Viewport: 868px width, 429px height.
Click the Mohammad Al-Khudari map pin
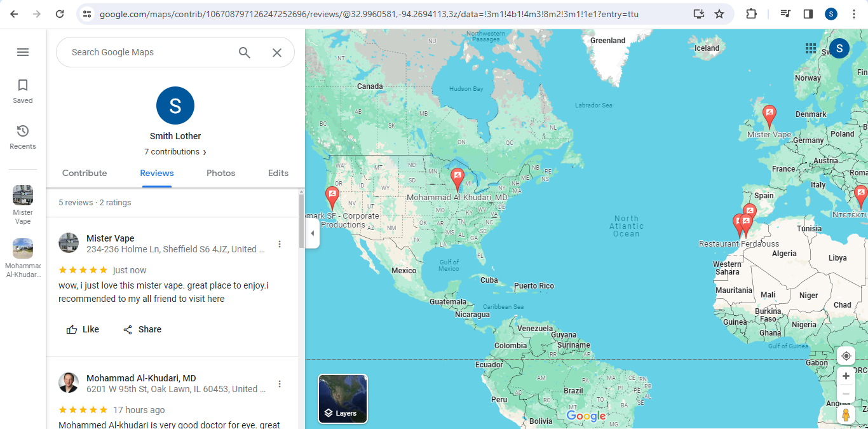coord(458,180)
